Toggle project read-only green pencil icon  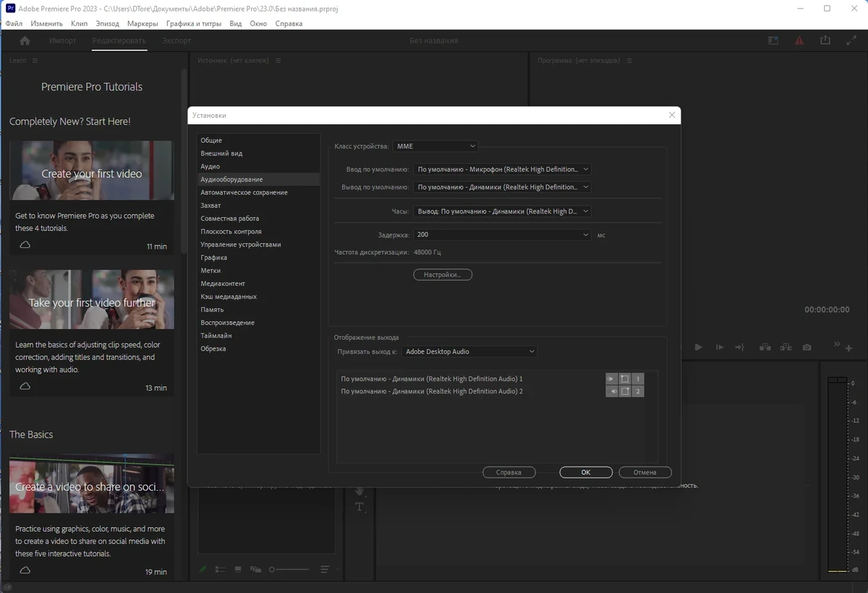(203, 570)
